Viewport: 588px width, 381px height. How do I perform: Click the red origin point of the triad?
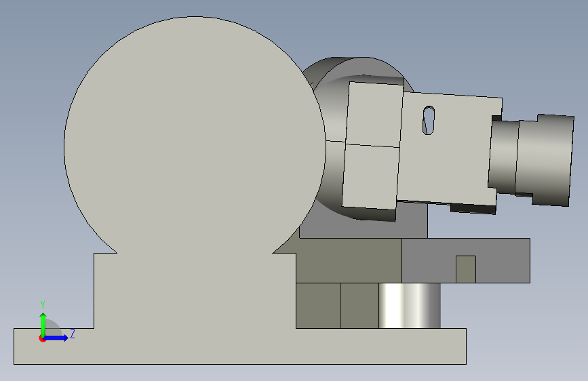click(42, 339)
